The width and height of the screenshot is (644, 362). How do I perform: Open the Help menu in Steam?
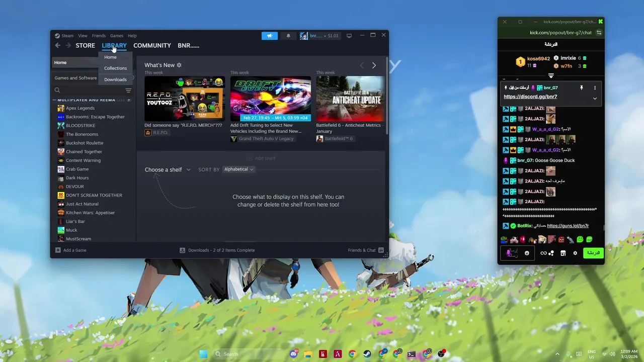click(132, 36)
